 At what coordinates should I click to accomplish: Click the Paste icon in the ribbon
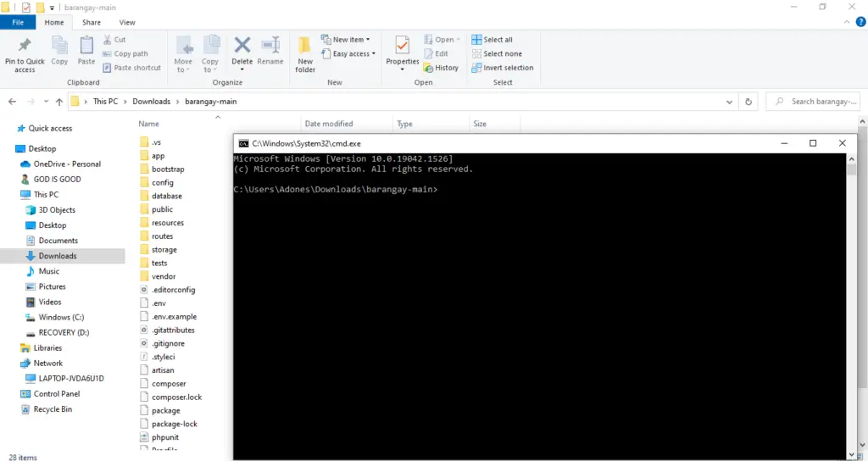pyautogui.click(x=86, y=46)
